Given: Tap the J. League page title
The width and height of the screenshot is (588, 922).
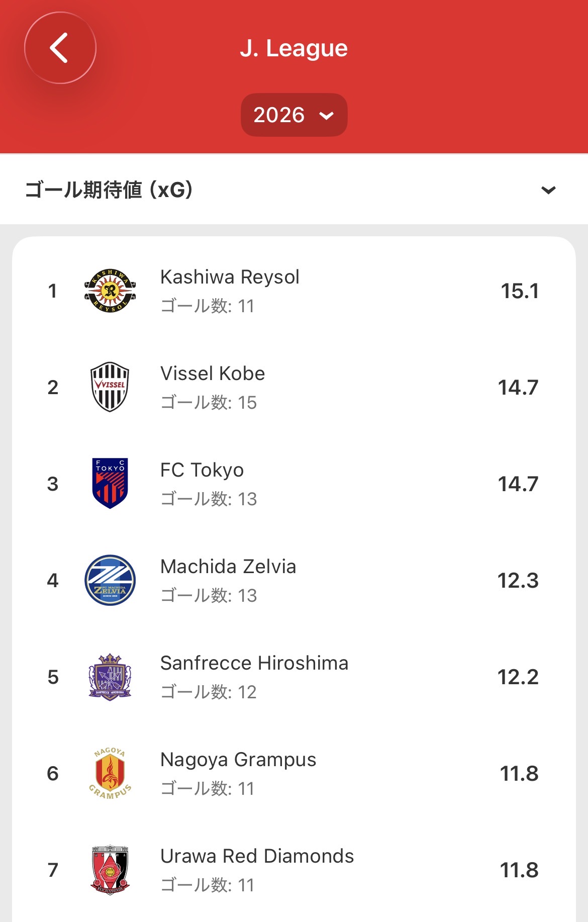Looking at the screenshot, I should click(x=293, y=48).
